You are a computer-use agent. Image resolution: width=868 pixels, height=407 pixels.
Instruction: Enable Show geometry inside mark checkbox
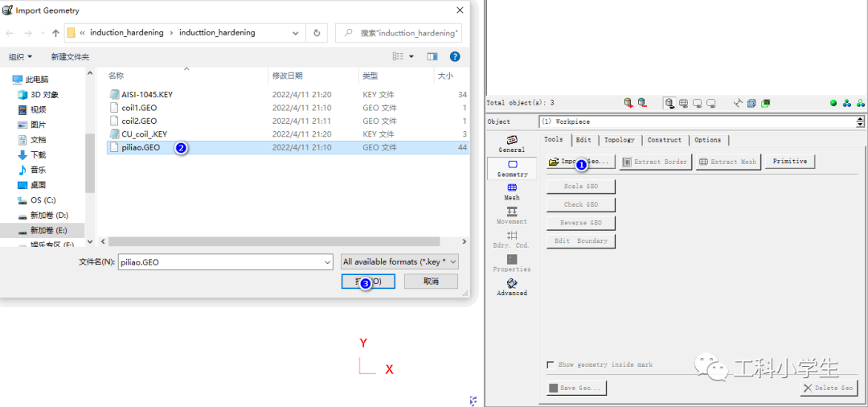pos(551,364)
